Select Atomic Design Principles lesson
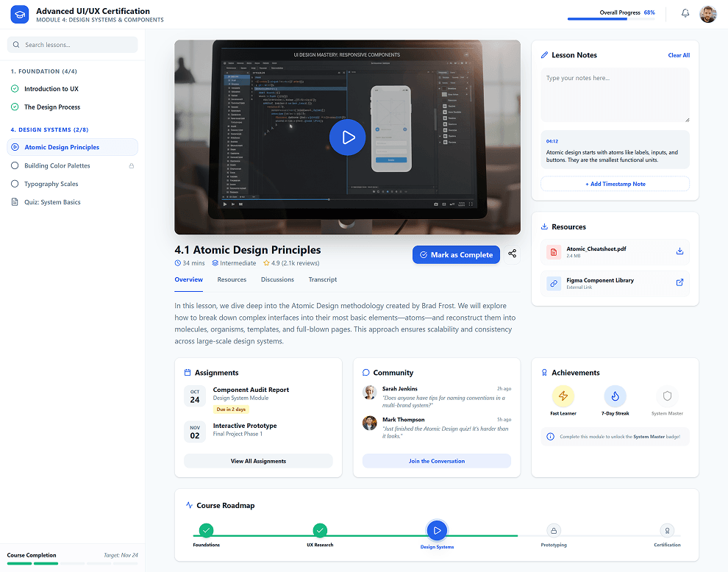 pos(72,147)
